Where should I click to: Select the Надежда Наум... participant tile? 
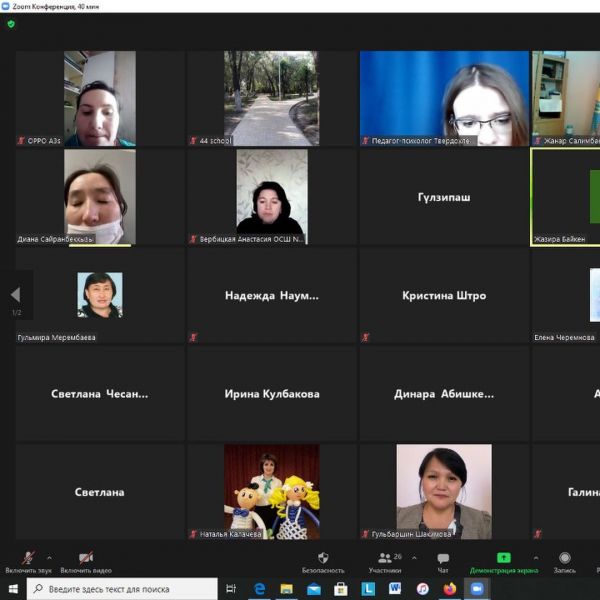[x=272, y=295]
